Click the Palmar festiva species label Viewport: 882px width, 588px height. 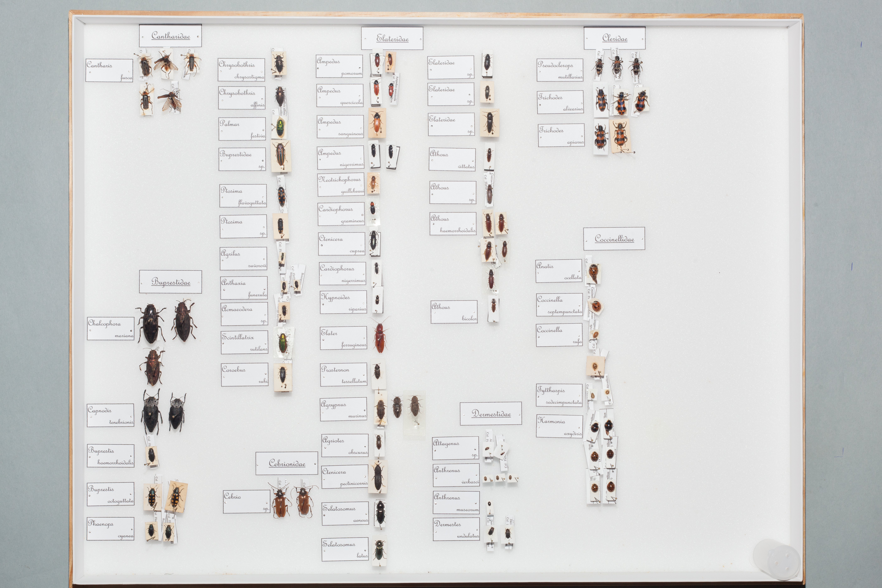click(242, 129)
